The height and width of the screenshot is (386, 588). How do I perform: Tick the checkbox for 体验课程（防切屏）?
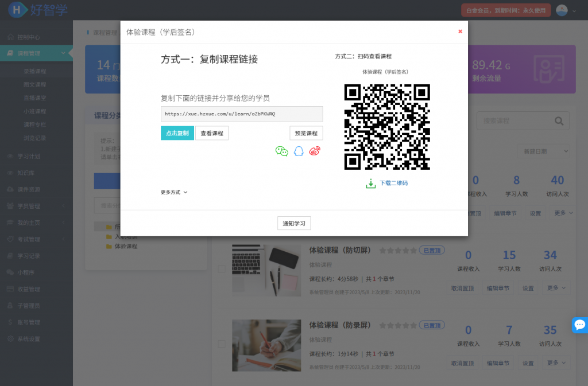222,269
